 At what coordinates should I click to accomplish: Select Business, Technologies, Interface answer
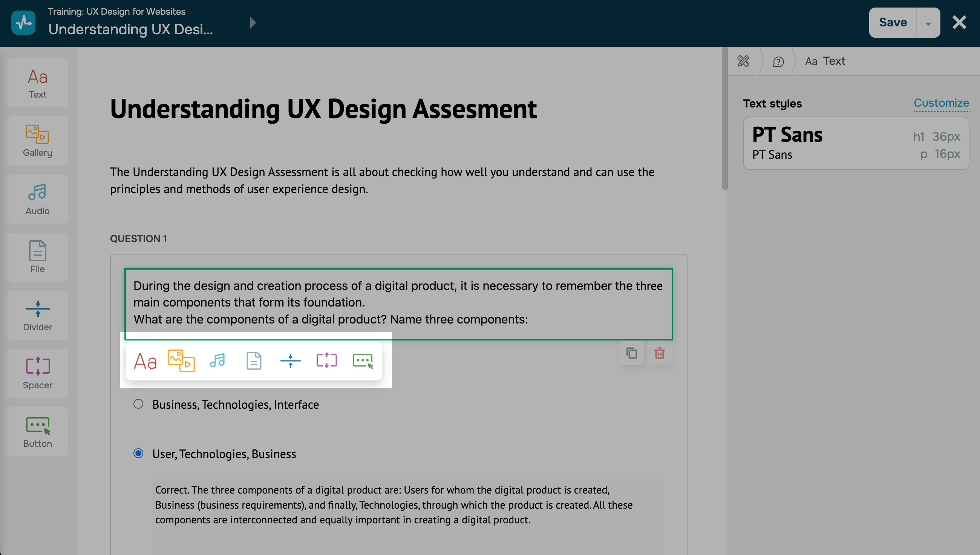(138, 404)
